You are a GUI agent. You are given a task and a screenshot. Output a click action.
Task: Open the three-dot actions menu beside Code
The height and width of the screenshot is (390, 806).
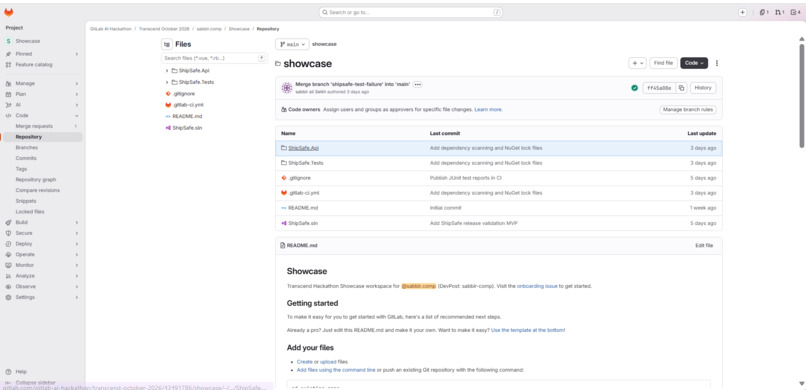[717, 63]
